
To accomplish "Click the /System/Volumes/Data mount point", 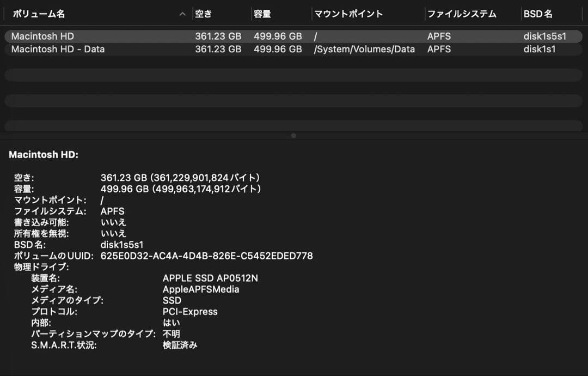I will [365, 49].
